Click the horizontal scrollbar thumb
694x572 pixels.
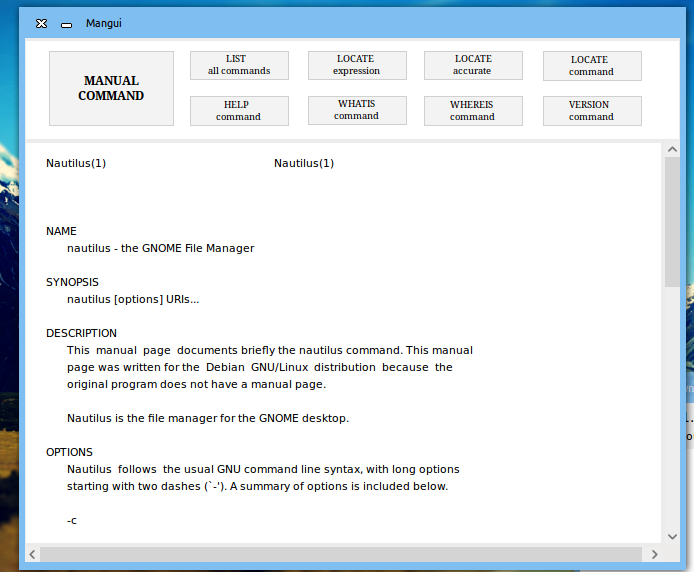point(341,554)
